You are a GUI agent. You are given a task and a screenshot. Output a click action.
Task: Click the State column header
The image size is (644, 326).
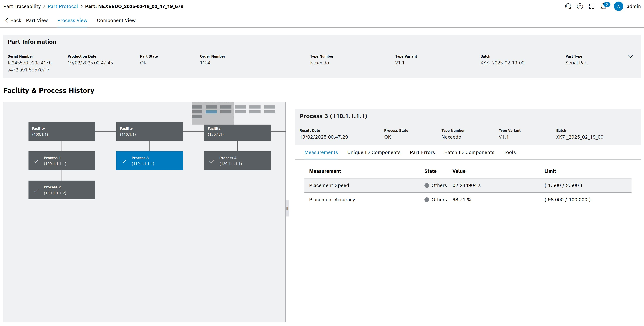pyautogui.click(x=430, y=171)
